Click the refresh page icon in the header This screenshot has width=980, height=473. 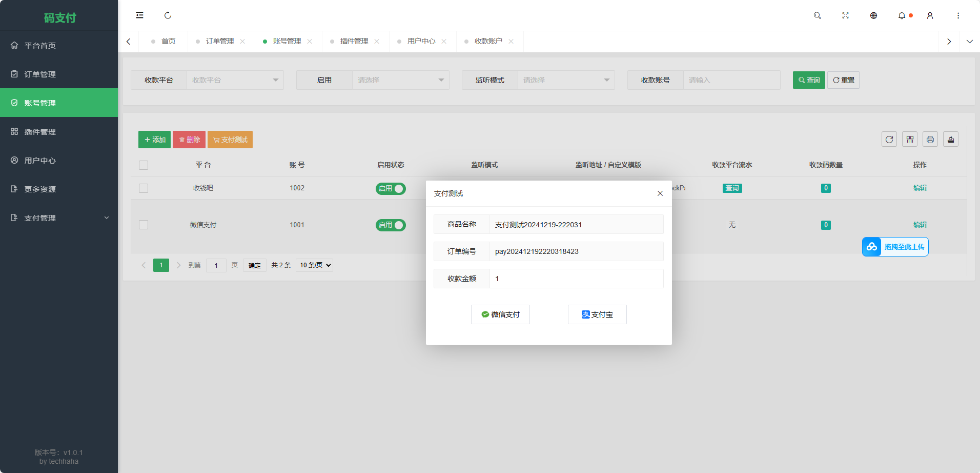(x=168, y=15)
